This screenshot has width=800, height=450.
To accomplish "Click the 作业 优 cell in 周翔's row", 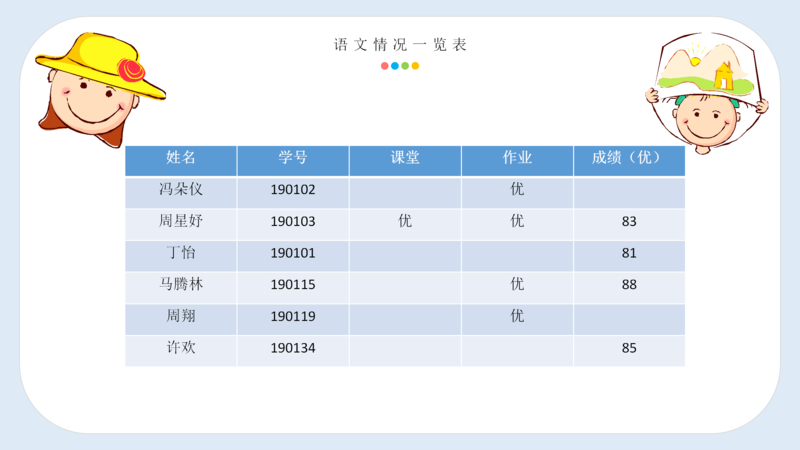I will (x=517, y=319).
